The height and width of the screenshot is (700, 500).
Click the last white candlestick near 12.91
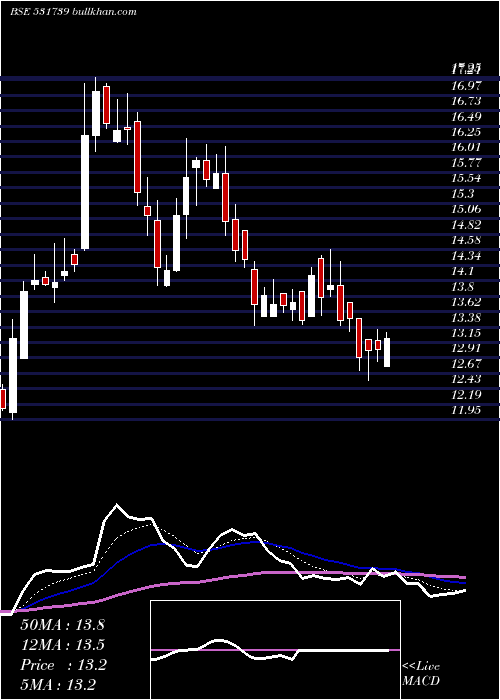click(387, 353)
